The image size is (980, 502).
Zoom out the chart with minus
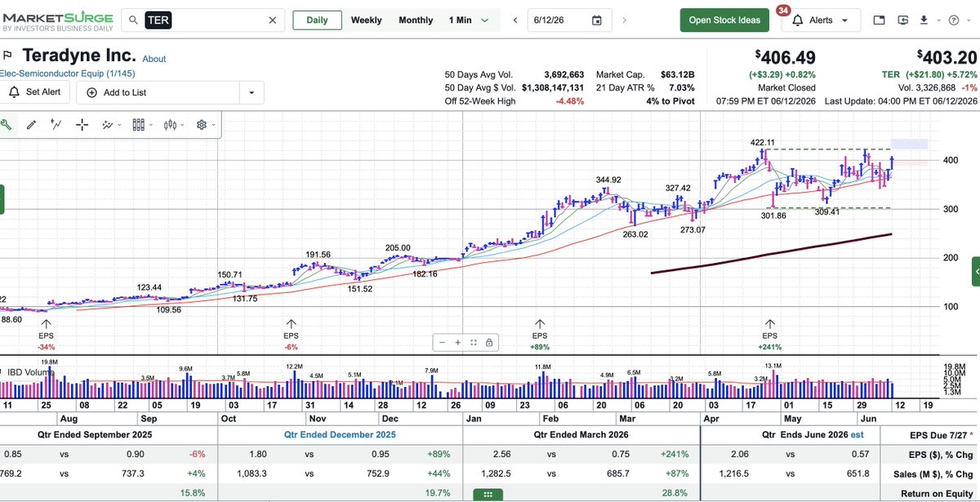tap(442, 343)
